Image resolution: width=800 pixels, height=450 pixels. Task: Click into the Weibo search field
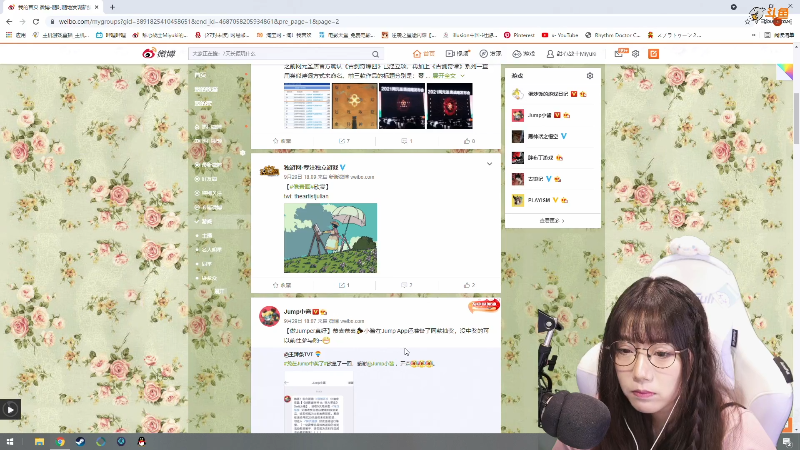point(280,54)
